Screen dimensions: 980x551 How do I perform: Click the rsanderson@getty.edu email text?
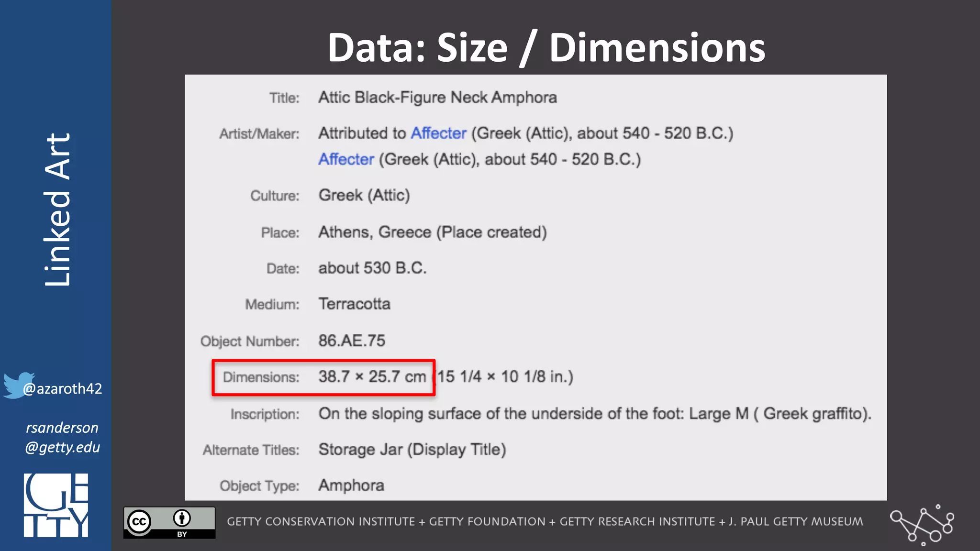(62, 437)
